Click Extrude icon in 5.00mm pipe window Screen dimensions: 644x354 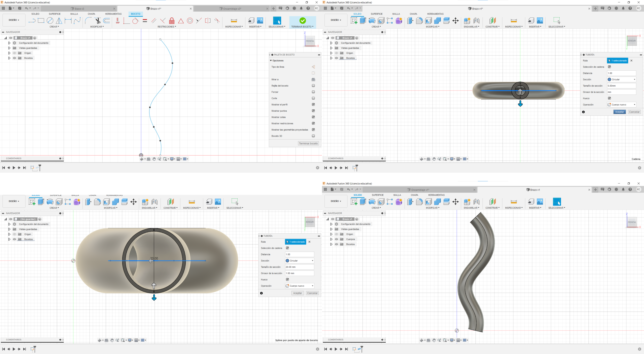363,21
